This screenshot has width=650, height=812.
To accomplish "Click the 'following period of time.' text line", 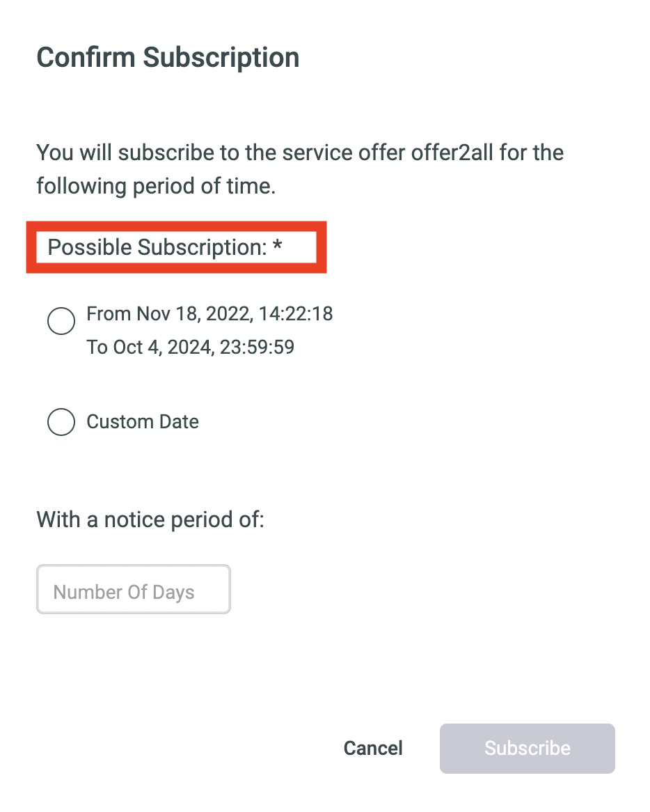I will pyautogui.click(x=156, y=186).
